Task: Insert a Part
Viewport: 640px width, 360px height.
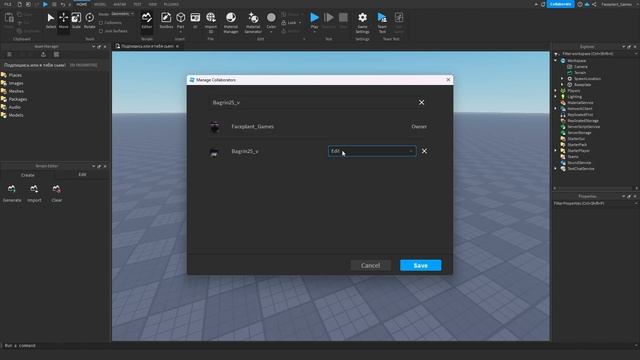Action: coord(180,20)
